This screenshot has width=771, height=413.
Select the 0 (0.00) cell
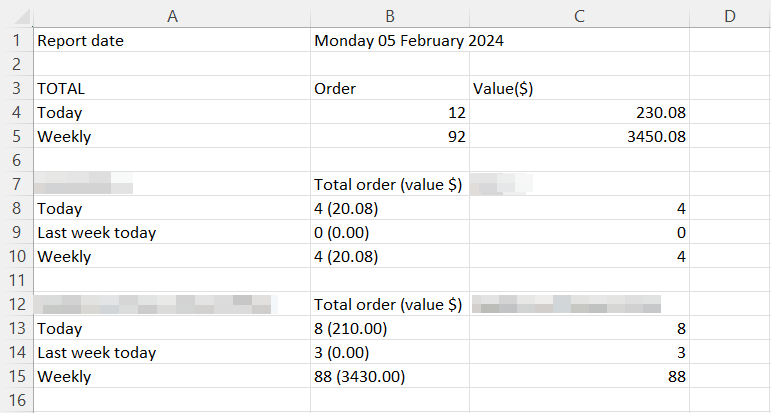tap(390, 233)
